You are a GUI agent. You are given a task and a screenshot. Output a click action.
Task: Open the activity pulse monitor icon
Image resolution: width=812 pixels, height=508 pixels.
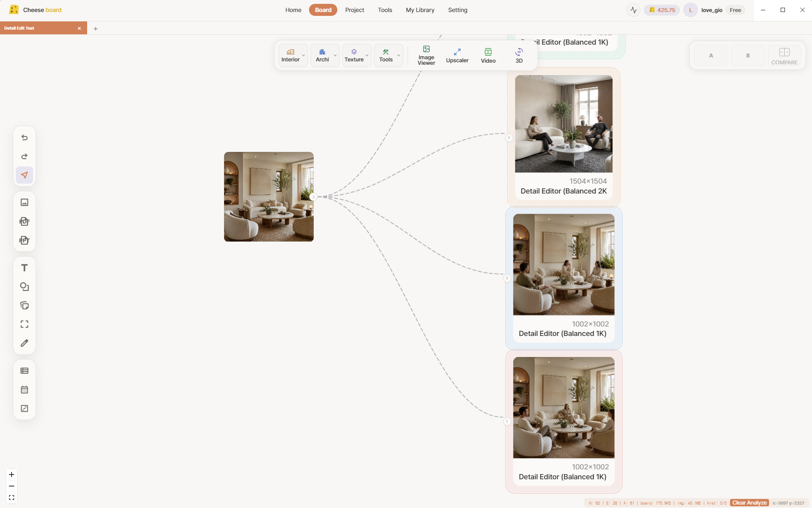[x=633, y=10]
